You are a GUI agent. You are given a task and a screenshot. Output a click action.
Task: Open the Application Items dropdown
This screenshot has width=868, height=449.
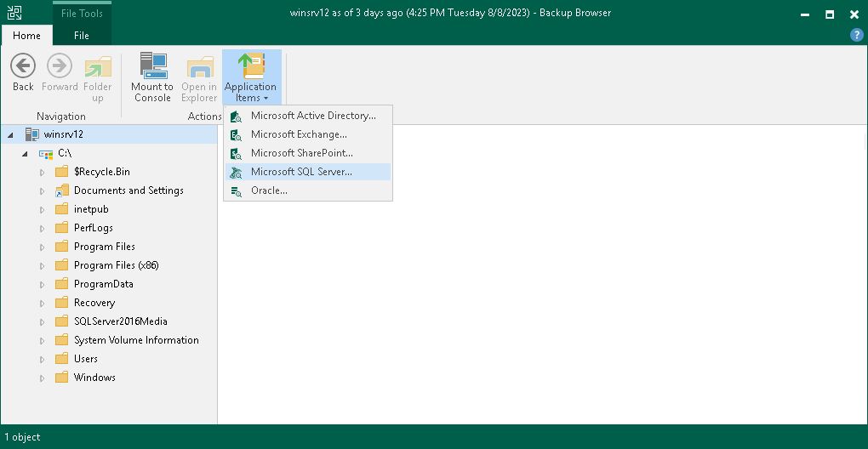point(251,77)
